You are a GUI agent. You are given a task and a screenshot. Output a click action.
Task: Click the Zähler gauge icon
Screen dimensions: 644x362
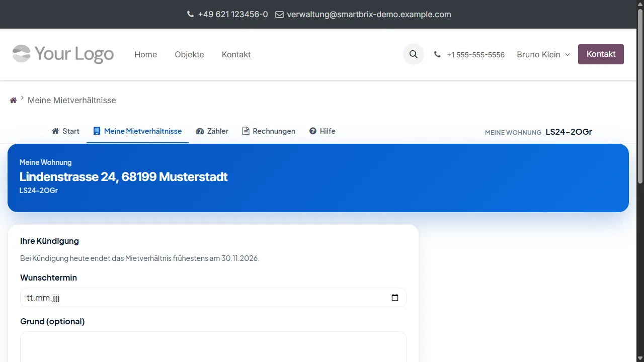point(200,131)
